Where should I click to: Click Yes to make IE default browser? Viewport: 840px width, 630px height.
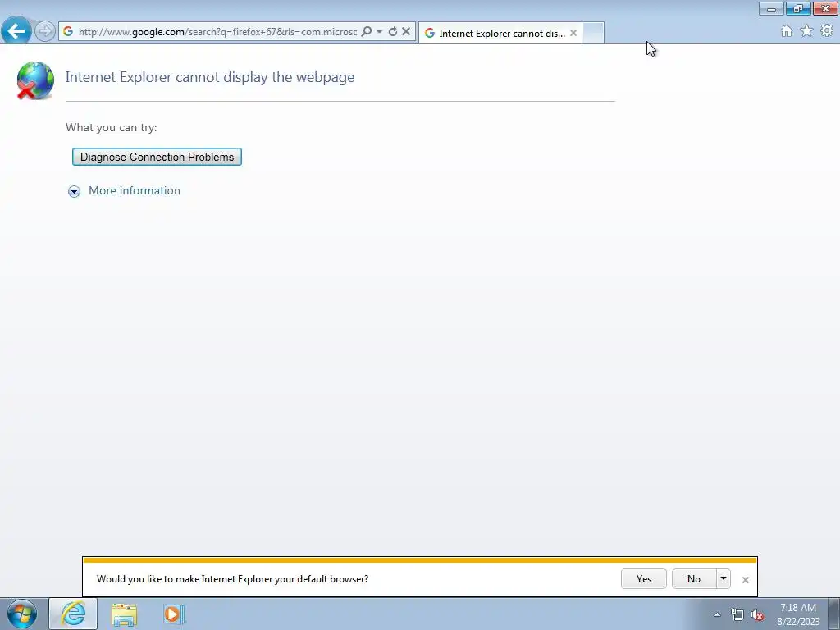(644, 578)
